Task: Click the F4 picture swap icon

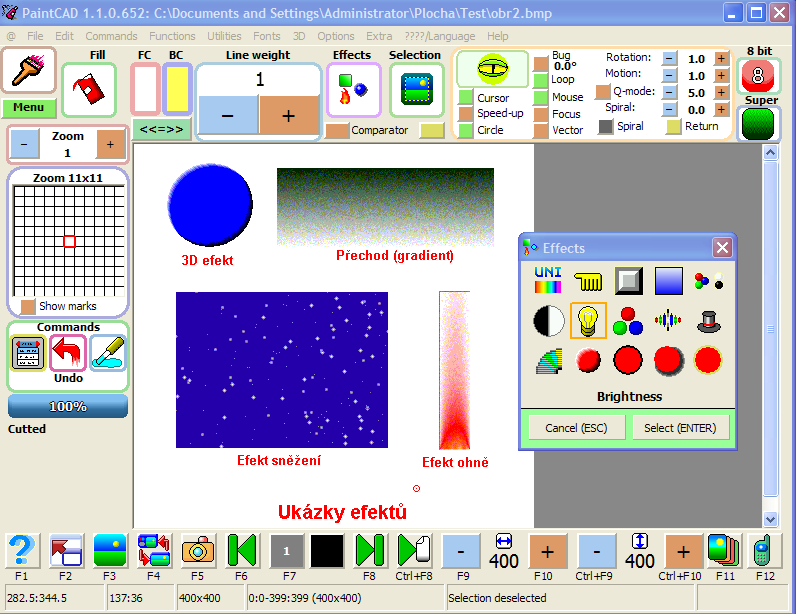Action: pyautogui.click(x=154, y=551)
